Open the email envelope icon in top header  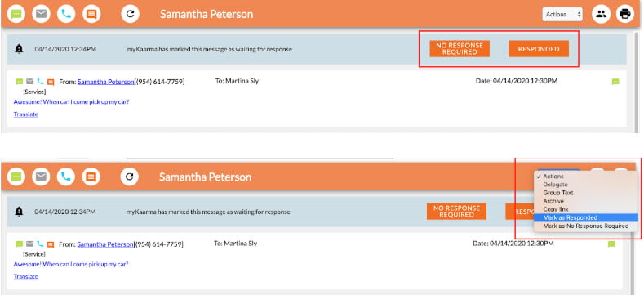(41, 14)
